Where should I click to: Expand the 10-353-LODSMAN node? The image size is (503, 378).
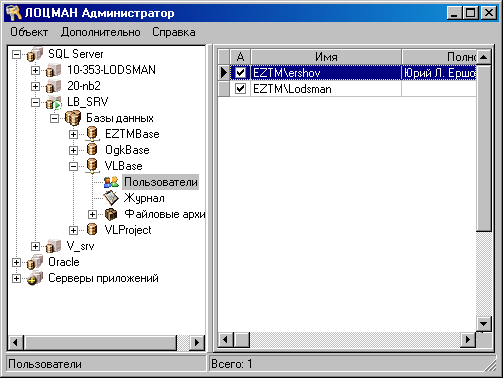35,70
